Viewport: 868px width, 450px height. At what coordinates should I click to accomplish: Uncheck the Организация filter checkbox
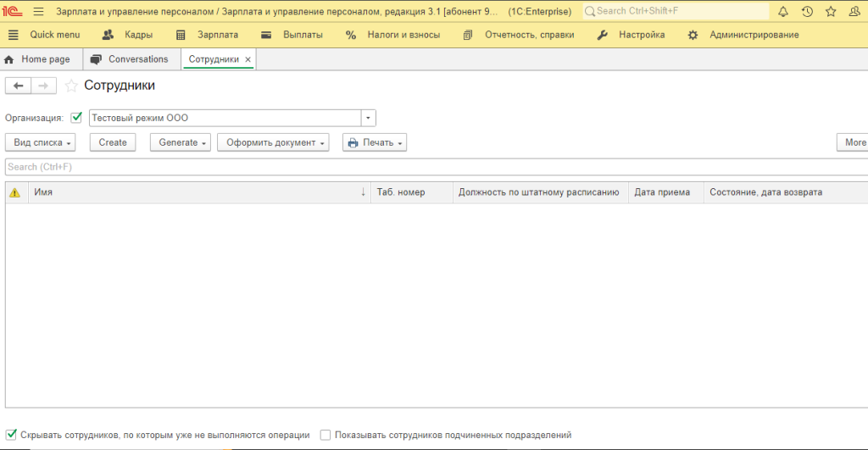[76, 118]
